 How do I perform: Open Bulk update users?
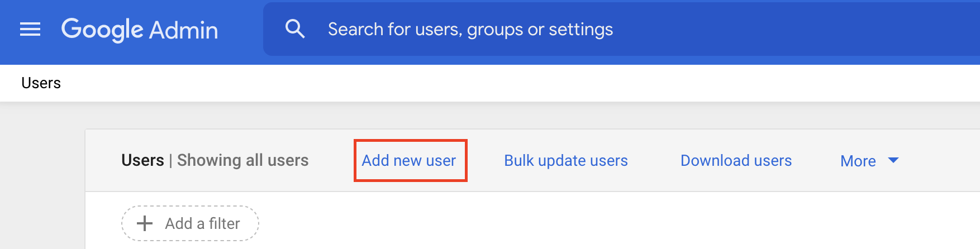tap(565, 161)
